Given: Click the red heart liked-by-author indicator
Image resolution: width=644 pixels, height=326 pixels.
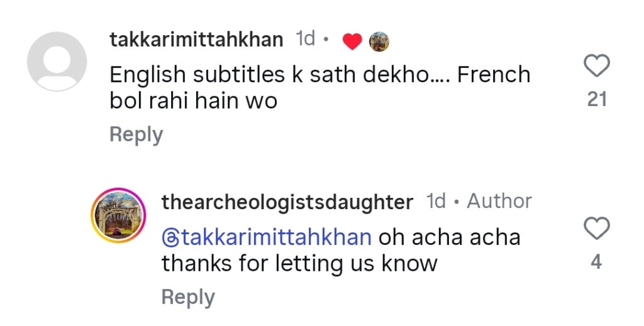Looking at the screenshot, I should coord(352,41).
